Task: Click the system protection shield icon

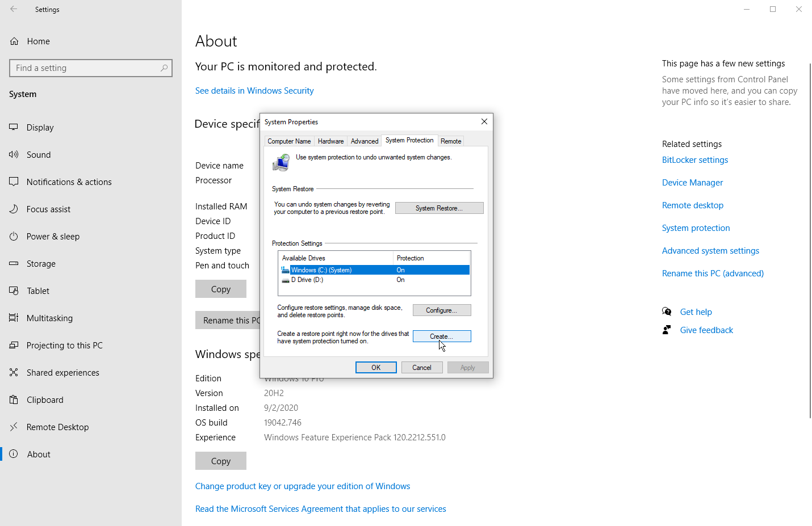Action: click(281, 163)
